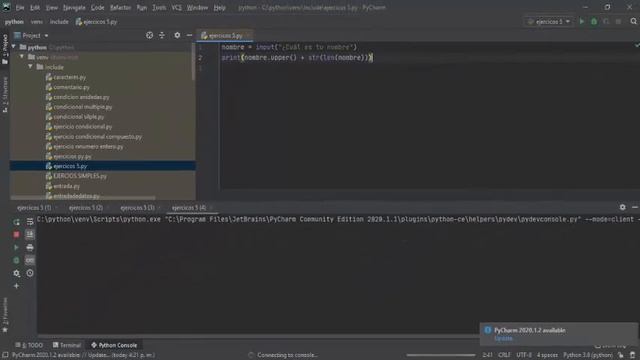Run ejercicos 5 with the green play icon
Viewport: 640px width, 360px height.
582,22
